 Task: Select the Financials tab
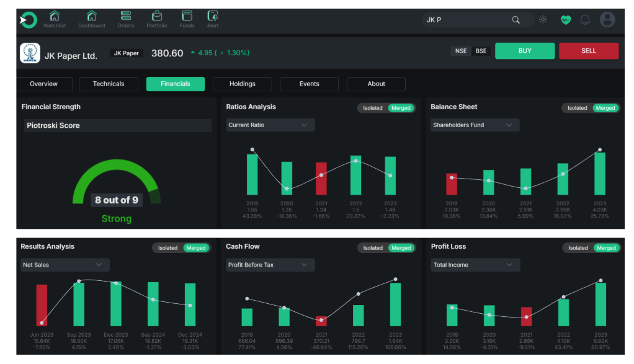point(176,84)
